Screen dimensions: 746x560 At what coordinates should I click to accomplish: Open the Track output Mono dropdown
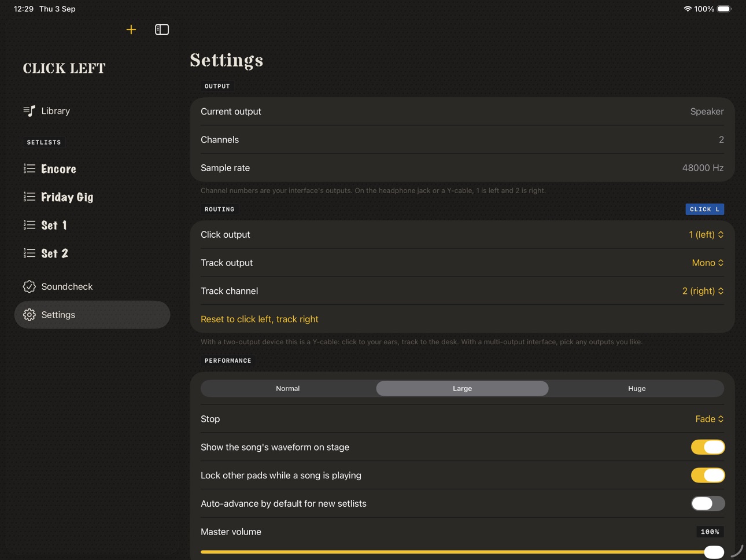708,263
